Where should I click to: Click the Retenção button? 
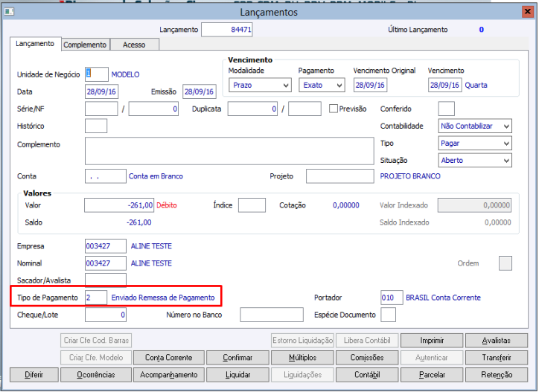coord(497,375)
